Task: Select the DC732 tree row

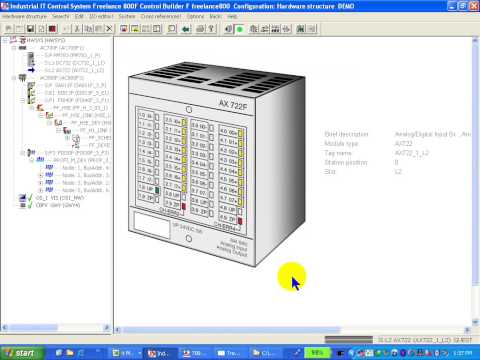Action: [x=75, y=63]
